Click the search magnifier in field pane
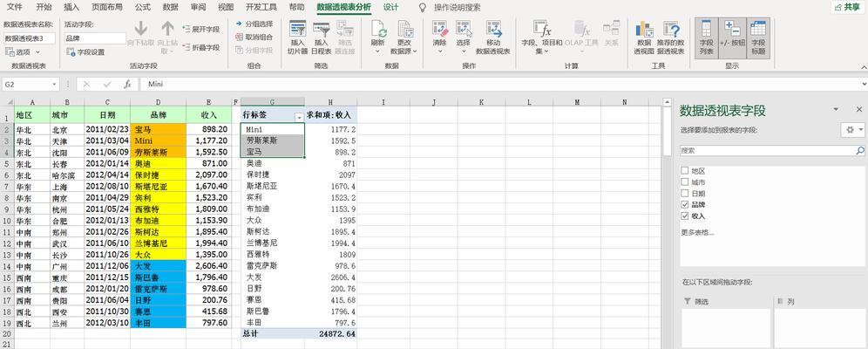Viewport: 868px width, 349px height. (x=859, y=150)
